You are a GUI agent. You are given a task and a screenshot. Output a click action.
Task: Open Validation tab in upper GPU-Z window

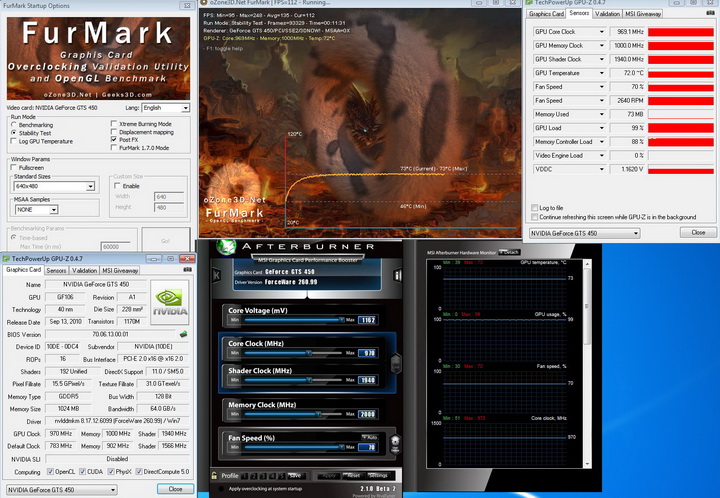tap(607, 14)
